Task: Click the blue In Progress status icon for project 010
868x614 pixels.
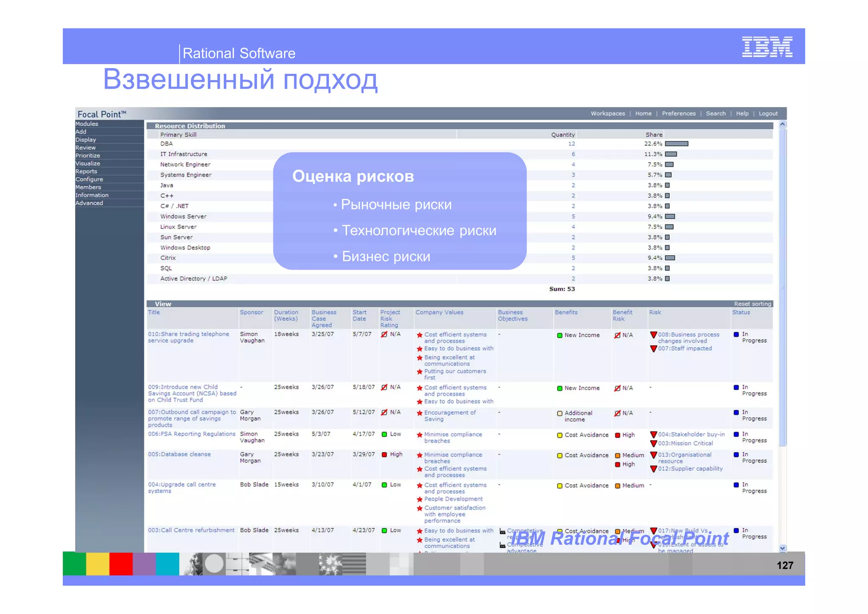Action: tap(736, 335)
